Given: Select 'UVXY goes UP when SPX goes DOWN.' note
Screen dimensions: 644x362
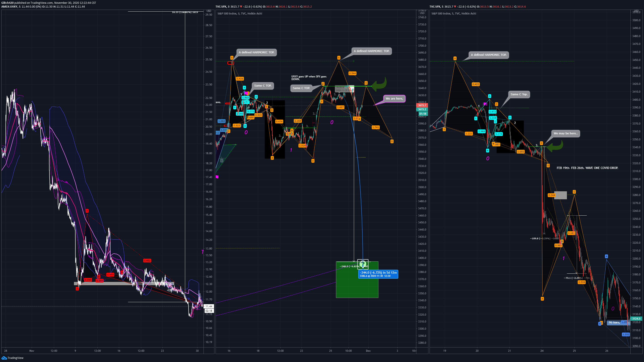Looking at the screenshot, I should (309, 78).
